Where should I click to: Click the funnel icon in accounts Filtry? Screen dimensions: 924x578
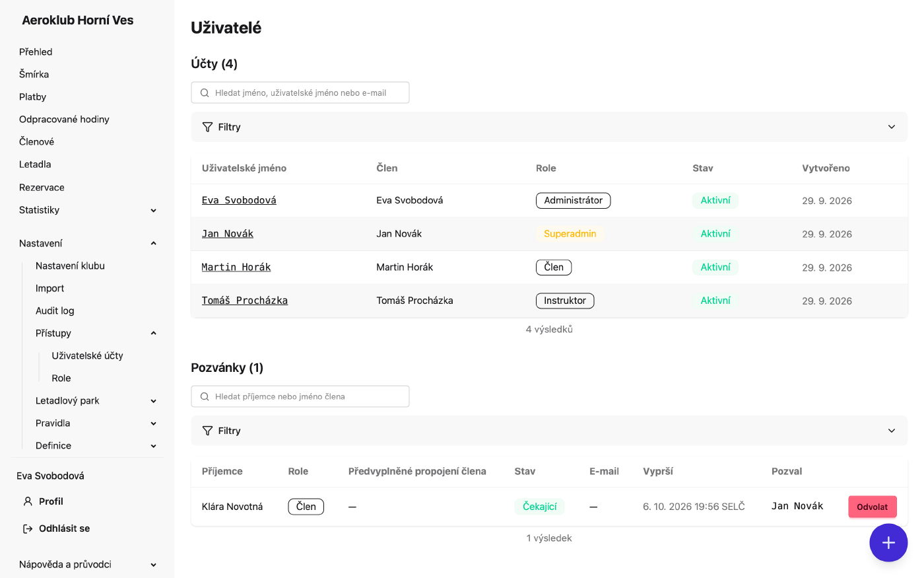pyautogui.click(x=207, y=127)
